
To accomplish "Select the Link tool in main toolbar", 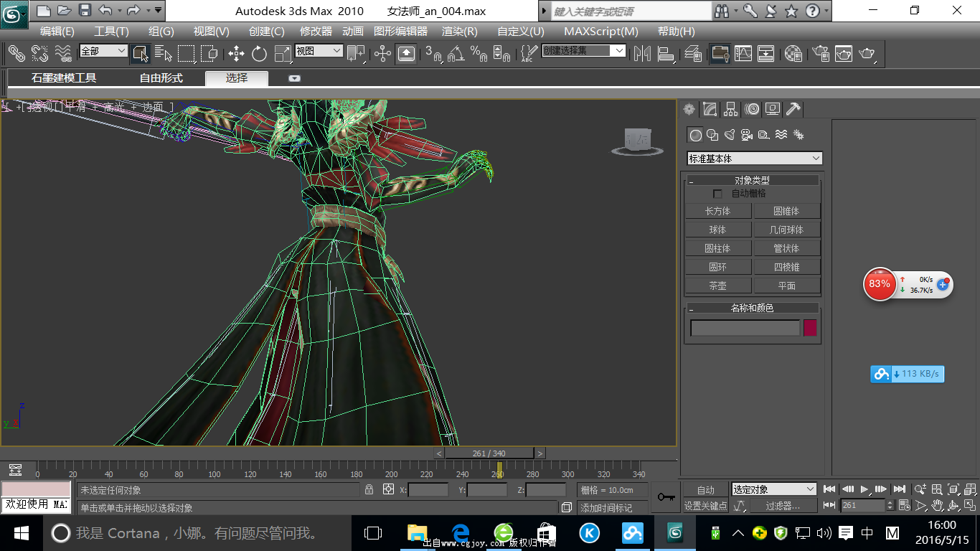I will (17, 53).
